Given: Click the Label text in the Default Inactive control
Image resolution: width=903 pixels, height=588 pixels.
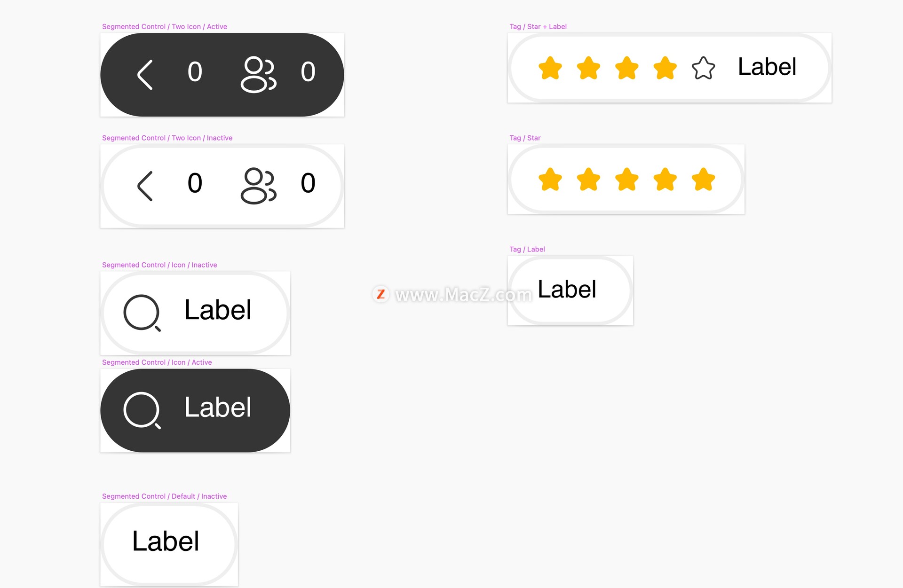Looking at the screenshot, I should click(166, 541).
